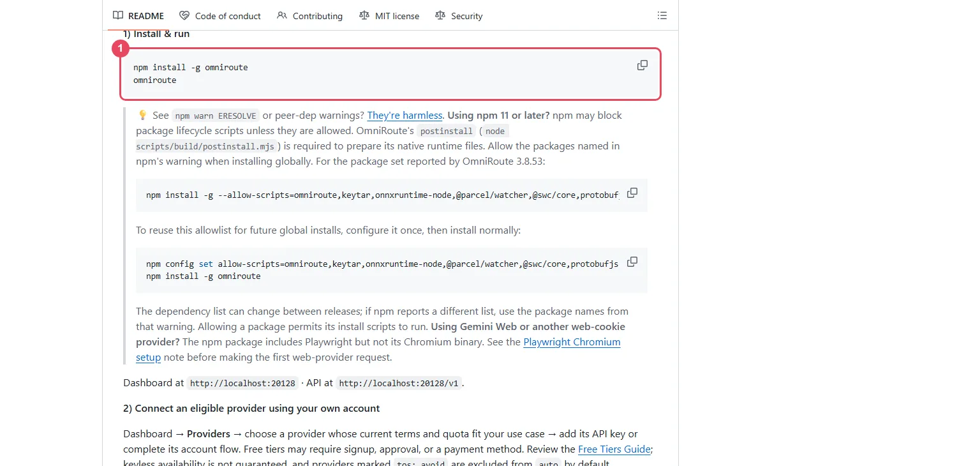Click 'Using npm 11 or later?' bold text
This screenshot has width=980, height=466.
[498, 116]
